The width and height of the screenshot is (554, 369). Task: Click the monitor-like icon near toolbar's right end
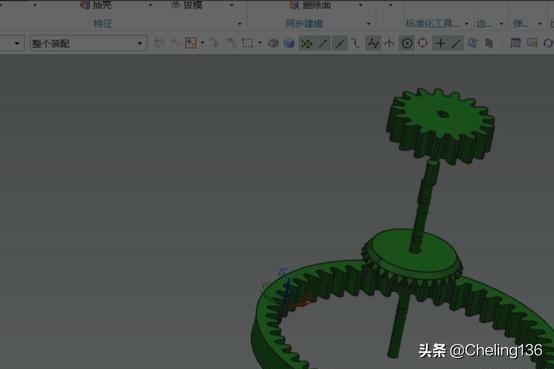point(532,43)
